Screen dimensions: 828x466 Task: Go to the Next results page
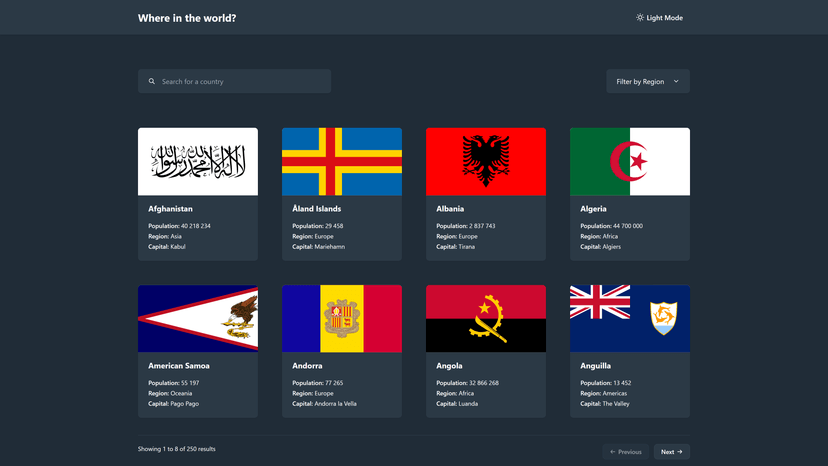pyautogui.click(x=671, y=452)
